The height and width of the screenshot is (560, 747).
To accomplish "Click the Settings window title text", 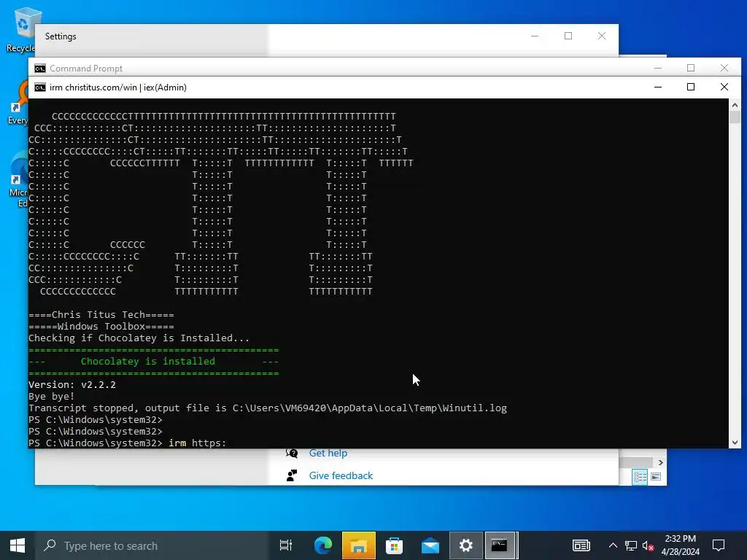I will pos(61,36).
